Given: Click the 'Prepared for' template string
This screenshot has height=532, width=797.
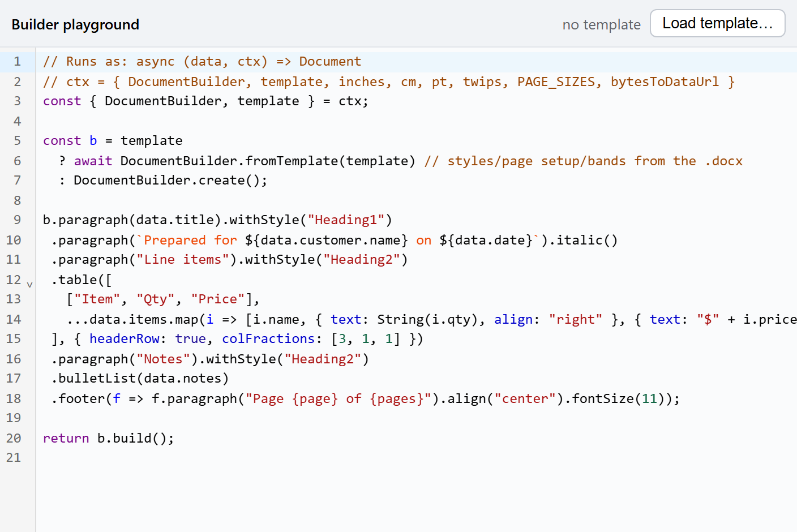Looking at the screenshot, I should pos(190,240).
